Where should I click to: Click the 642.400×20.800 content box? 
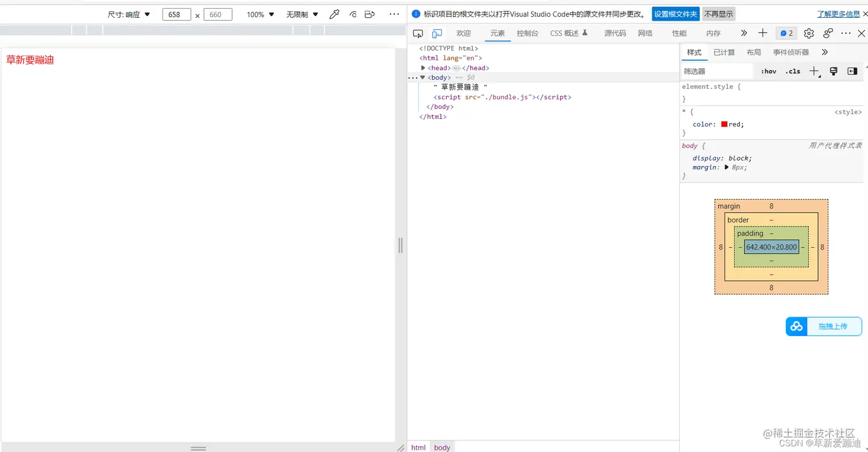tap(772, 247)
